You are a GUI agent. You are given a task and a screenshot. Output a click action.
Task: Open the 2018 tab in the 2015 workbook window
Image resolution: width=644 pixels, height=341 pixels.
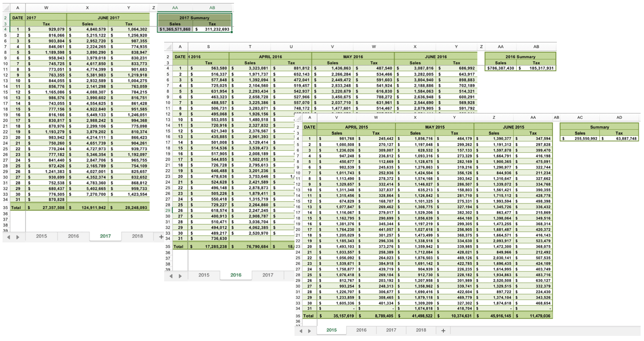pyautogui.click(x=421, y=330)
